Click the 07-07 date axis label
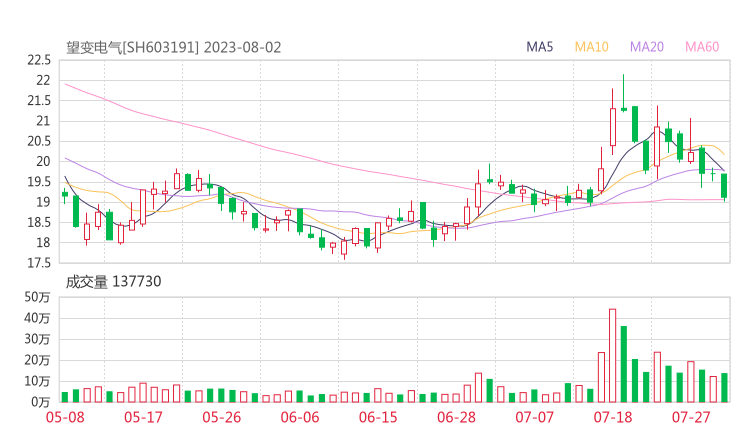This screenshot has height=440, width=740. pyautogui.click(x=534, y=417)
